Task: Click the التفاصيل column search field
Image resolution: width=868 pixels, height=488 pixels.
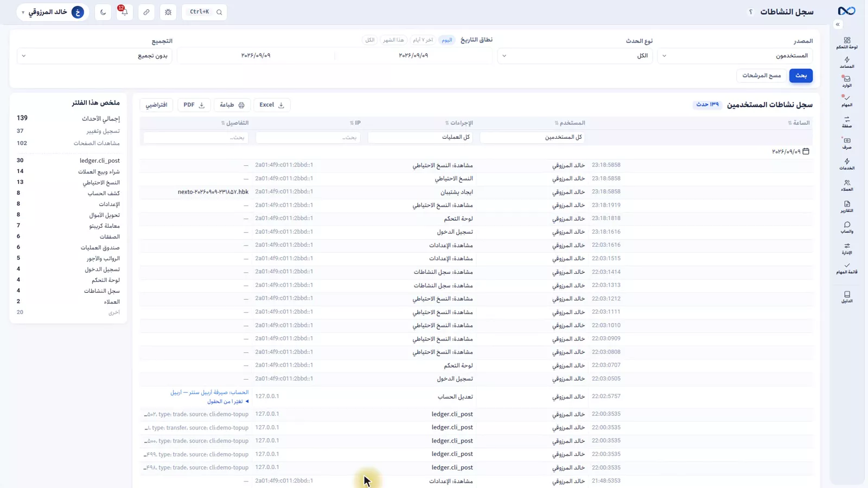Action: pos(196,137)
